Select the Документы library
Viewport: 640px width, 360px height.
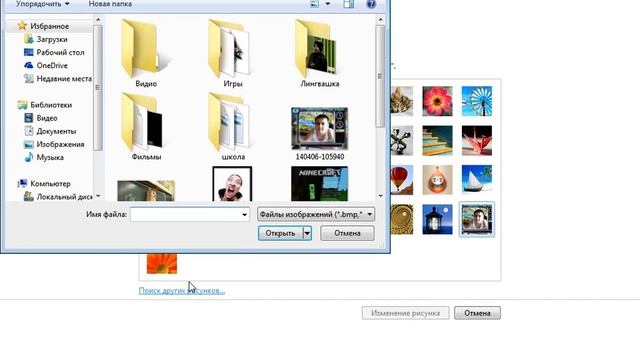pyautogui.click(x=56, y=131)
